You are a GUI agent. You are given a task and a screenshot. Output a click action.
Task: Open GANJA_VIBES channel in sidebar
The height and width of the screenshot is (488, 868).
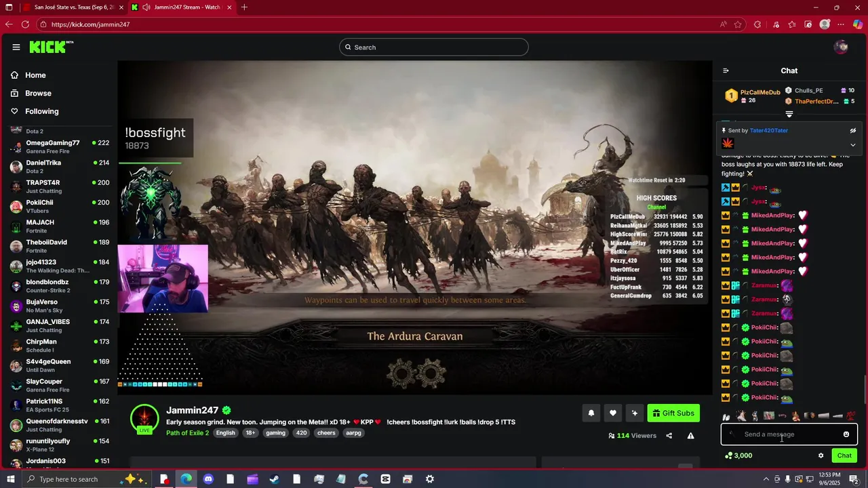(x=60, y=325)
